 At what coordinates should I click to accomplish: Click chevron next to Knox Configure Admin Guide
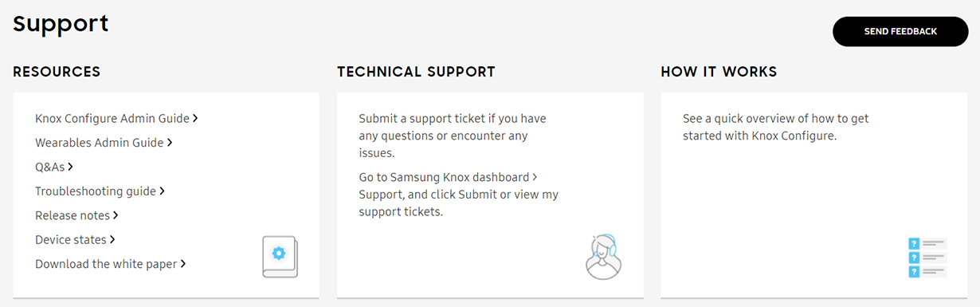195,118
